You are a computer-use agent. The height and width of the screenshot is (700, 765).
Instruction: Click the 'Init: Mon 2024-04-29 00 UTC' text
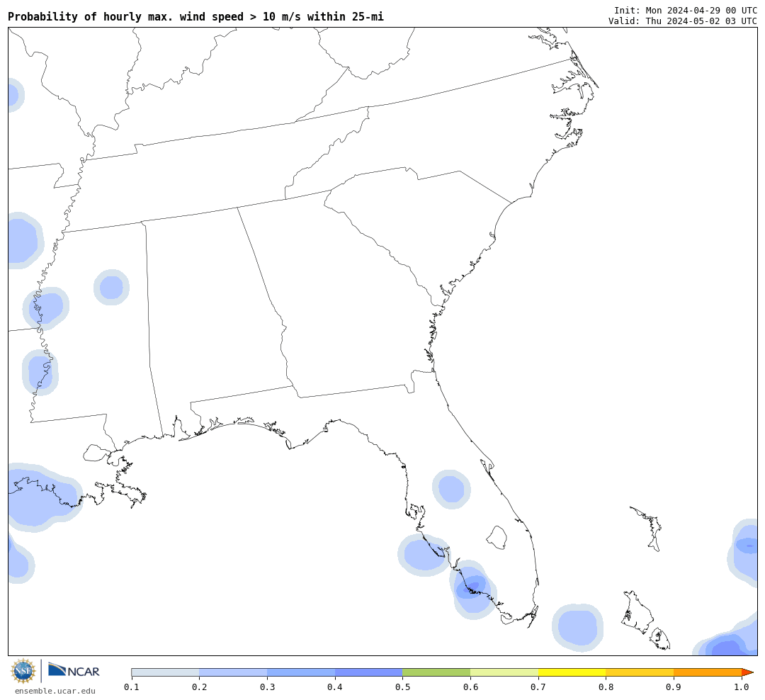(686, 10)
